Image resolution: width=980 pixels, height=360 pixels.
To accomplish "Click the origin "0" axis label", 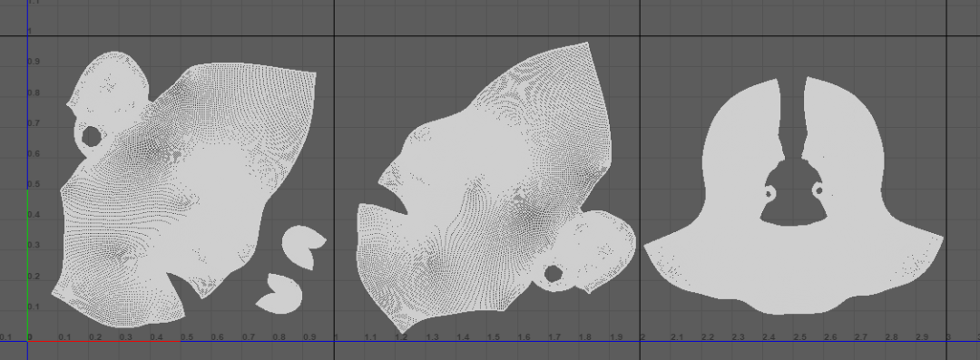I will click(30, 337).
